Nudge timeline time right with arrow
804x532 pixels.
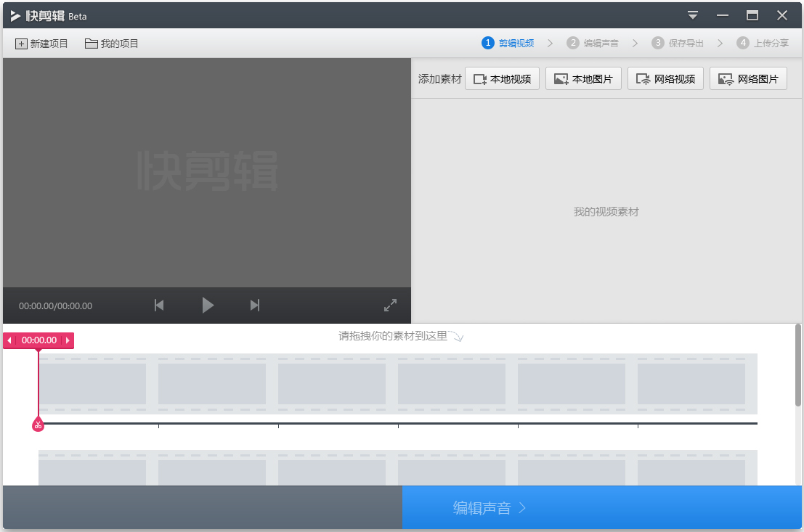click(x=68, y=340)
